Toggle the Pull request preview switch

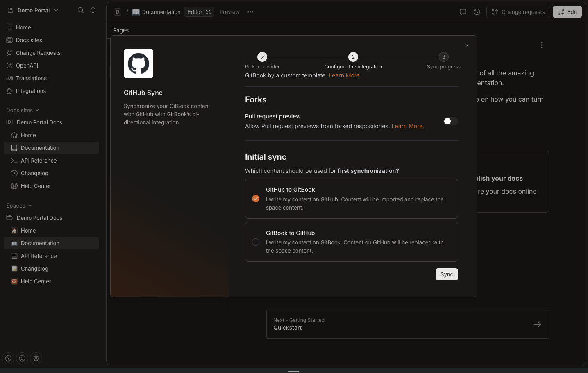coord(451,121)
